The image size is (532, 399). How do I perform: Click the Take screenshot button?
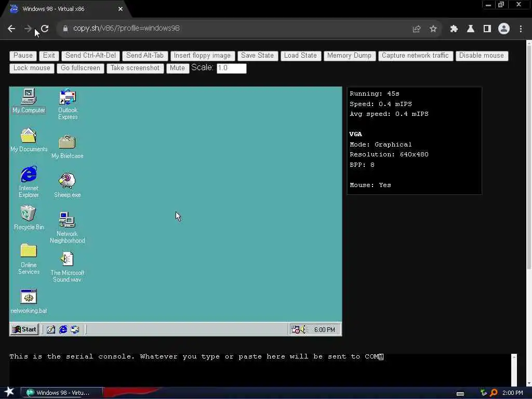pos(135,68)
